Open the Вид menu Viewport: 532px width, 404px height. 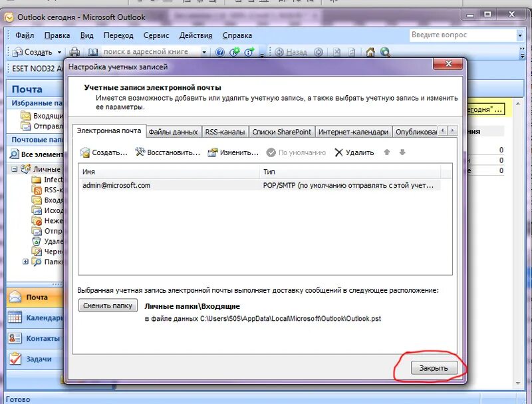click(87, 35)
